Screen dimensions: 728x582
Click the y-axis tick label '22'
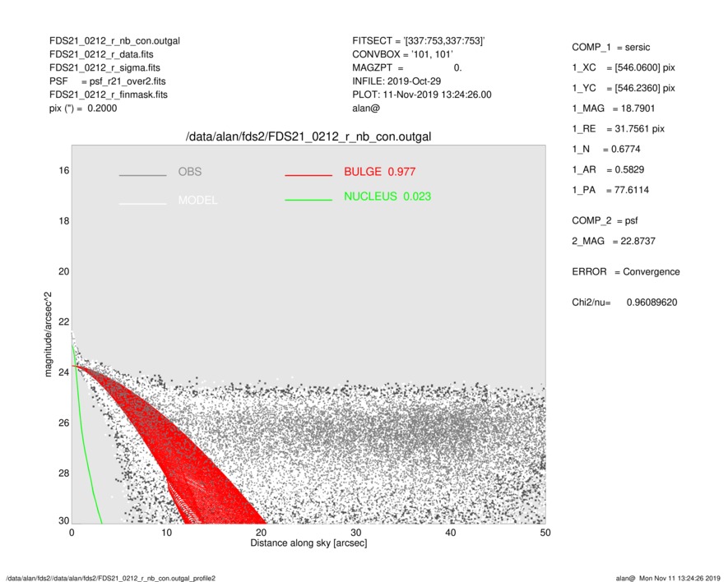click(64, 322)
